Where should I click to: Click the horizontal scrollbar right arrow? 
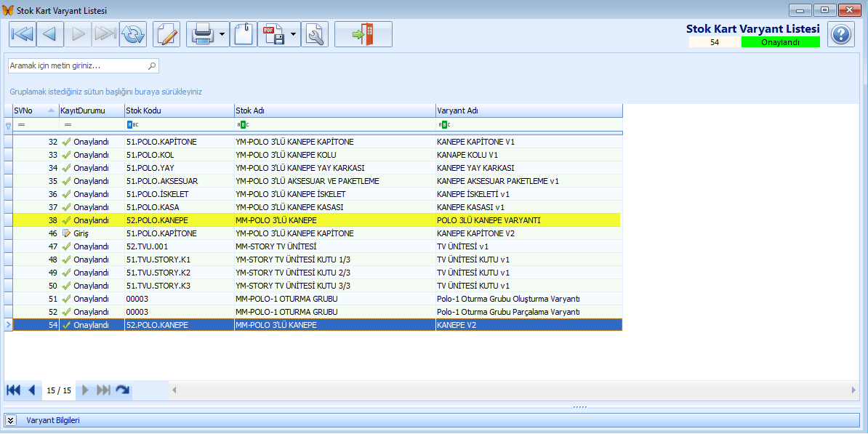pos(853,390)
